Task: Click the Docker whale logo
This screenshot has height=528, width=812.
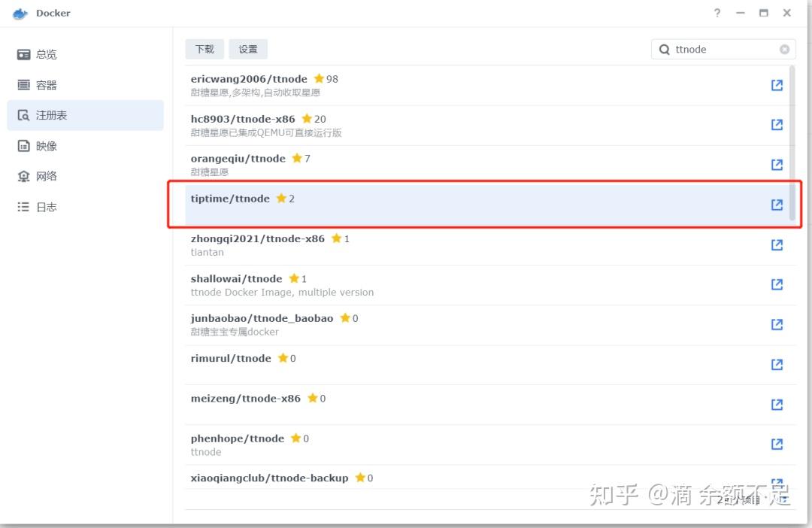Action: pyautogui.click(x=19, y=13)
